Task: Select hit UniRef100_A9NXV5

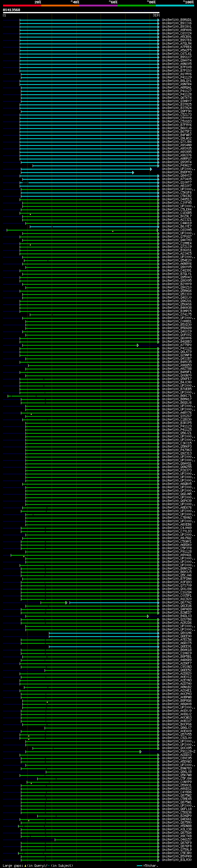Action: pyautogui.click(x=176, y=64)
